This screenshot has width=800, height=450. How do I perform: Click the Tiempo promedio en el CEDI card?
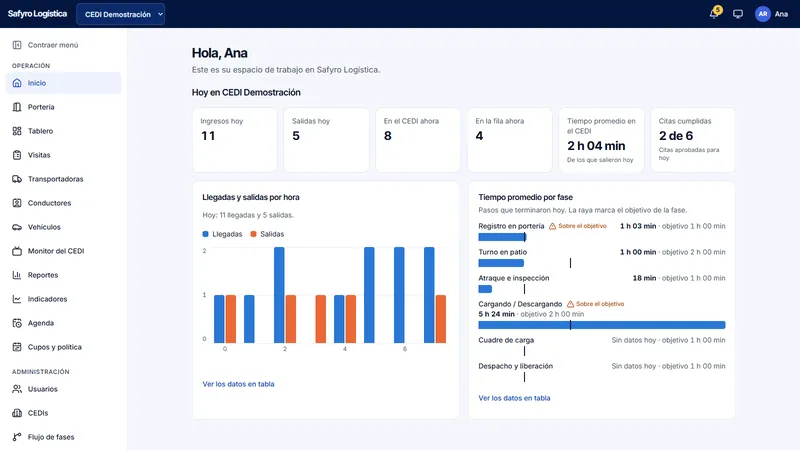coord(602,140)
